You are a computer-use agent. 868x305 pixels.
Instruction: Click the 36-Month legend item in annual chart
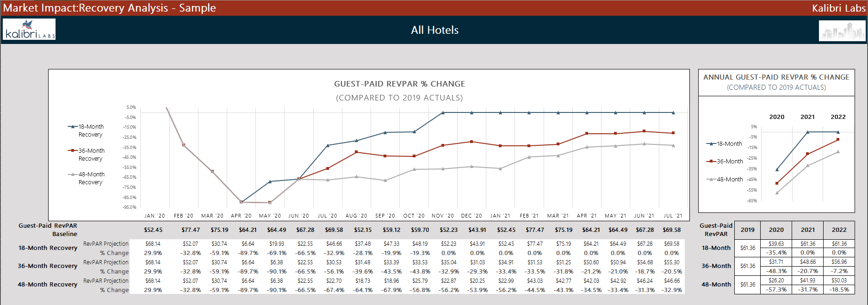coord(724,162)
